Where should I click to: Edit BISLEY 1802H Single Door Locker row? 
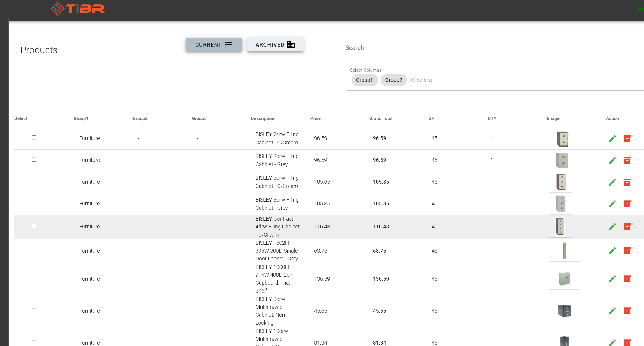[612, 251]
